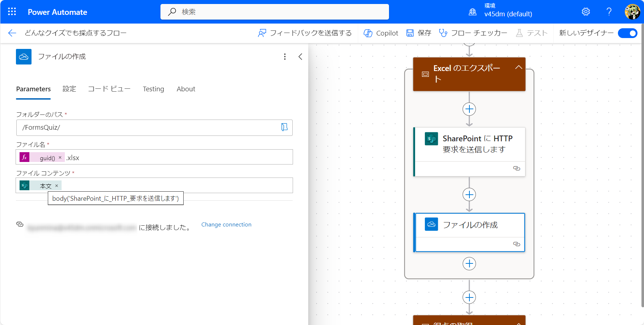
Task: Switch to the About tab
Action: tap(186, 89)
